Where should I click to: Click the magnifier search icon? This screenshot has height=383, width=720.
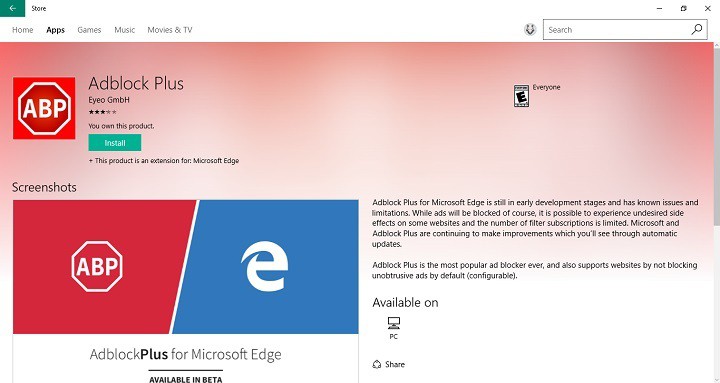[x=697, y=29]
